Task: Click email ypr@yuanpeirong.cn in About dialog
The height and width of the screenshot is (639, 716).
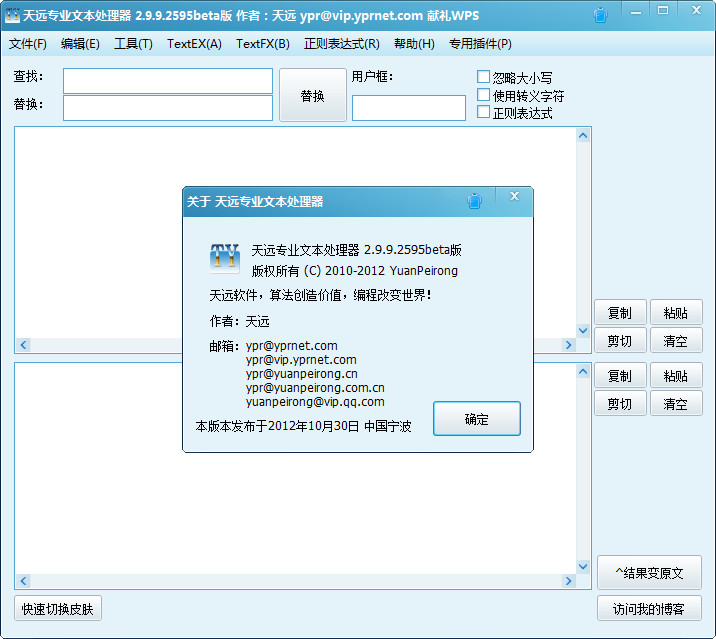Action: pyautogui.click(x=301, y=374)
